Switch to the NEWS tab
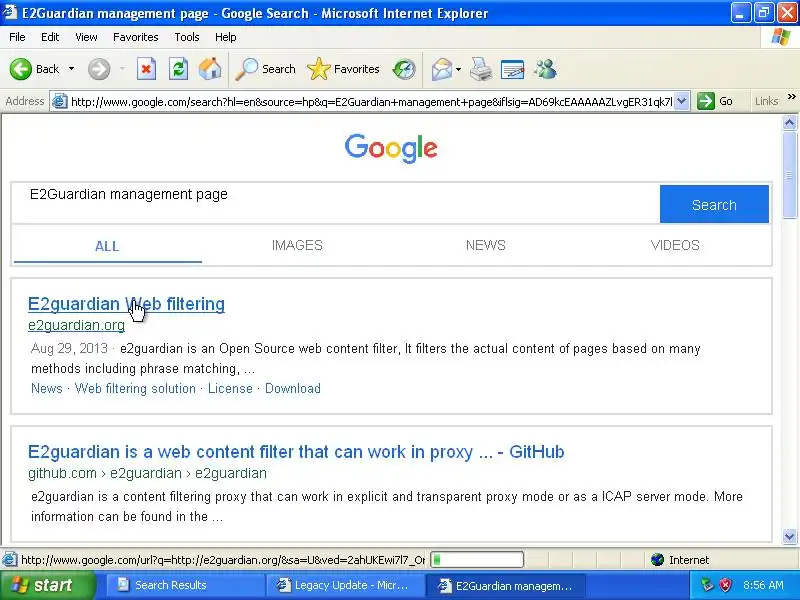Viewport: 800px width, 600px height. point(485,245)
